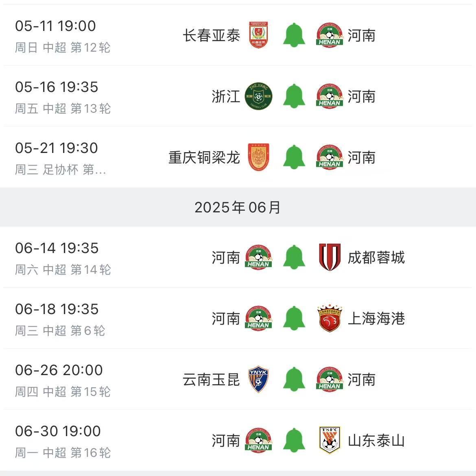Open the 山东泰山 team link
Viewport: 476px width, 476px height.
coord(376,441)
